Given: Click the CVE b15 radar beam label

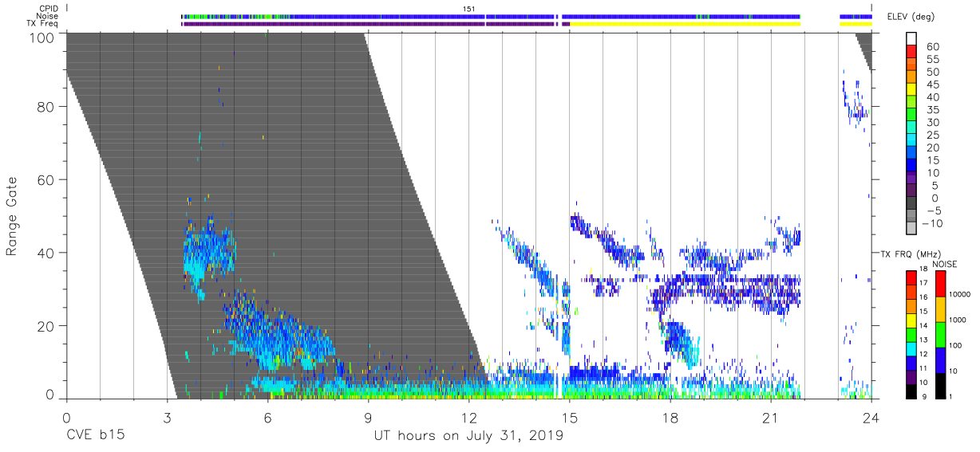Looking at the screenshot, I should [94, 436].
